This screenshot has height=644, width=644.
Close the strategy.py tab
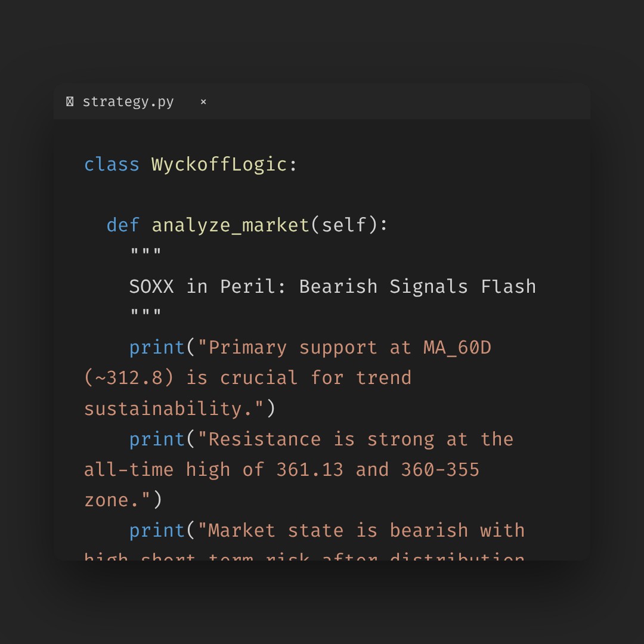click(x=203, y=102)
